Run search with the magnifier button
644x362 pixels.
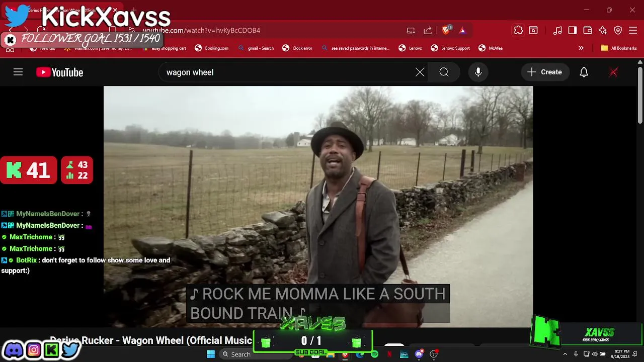(x=444, y=72)
